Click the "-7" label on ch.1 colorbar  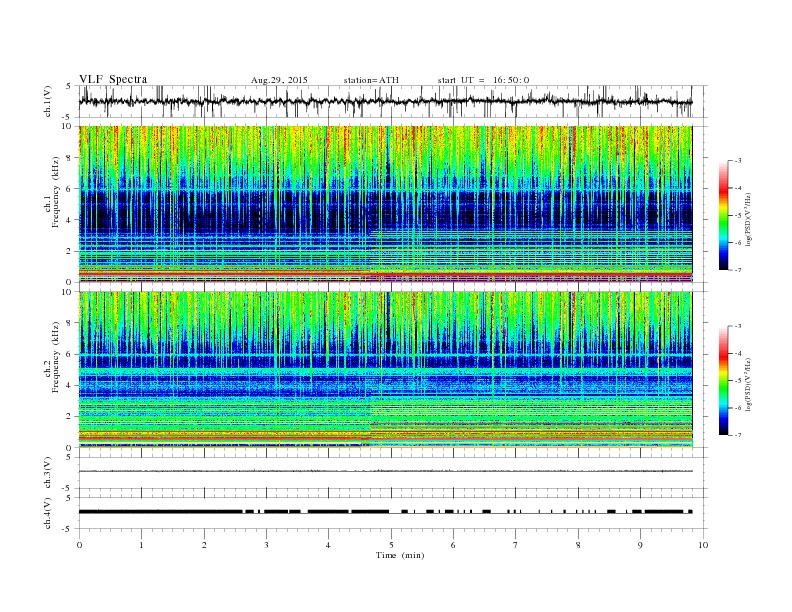pyautogui.click(x=737, y=270)
